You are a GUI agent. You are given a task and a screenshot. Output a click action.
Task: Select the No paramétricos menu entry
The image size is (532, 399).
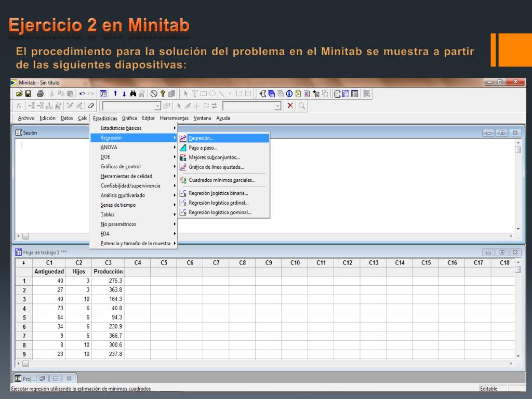(x=134, y=224)
